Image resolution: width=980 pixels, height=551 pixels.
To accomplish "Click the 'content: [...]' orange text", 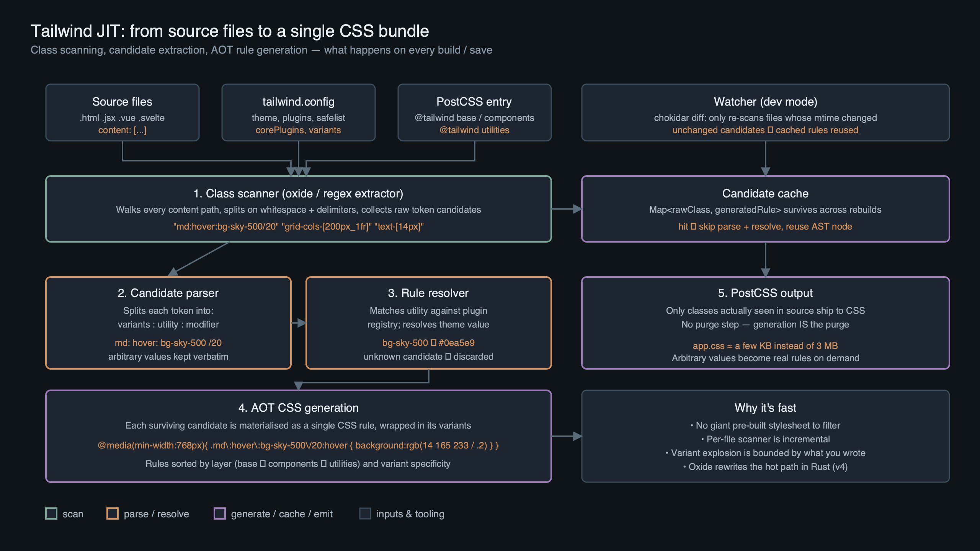I will coord(122,130).
